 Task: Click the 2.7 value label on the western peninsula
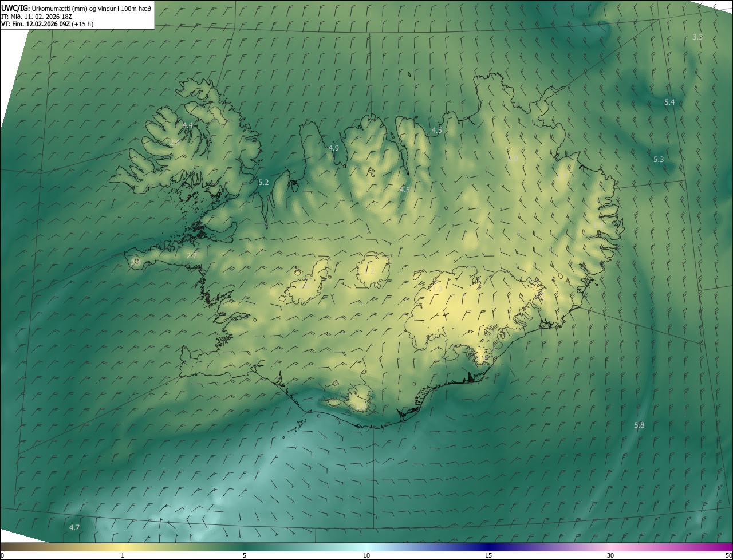point(191,256)
